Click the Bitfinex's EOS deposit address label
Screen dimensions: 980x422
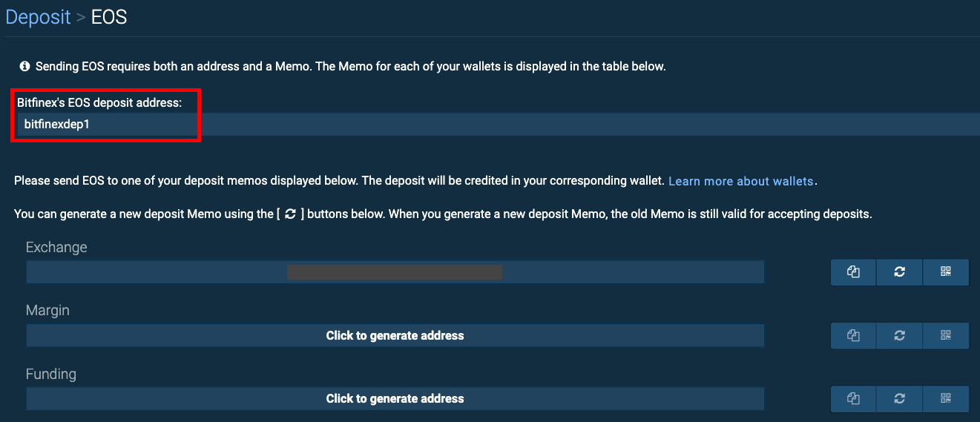pyautogui.click(x=99, y=103)
